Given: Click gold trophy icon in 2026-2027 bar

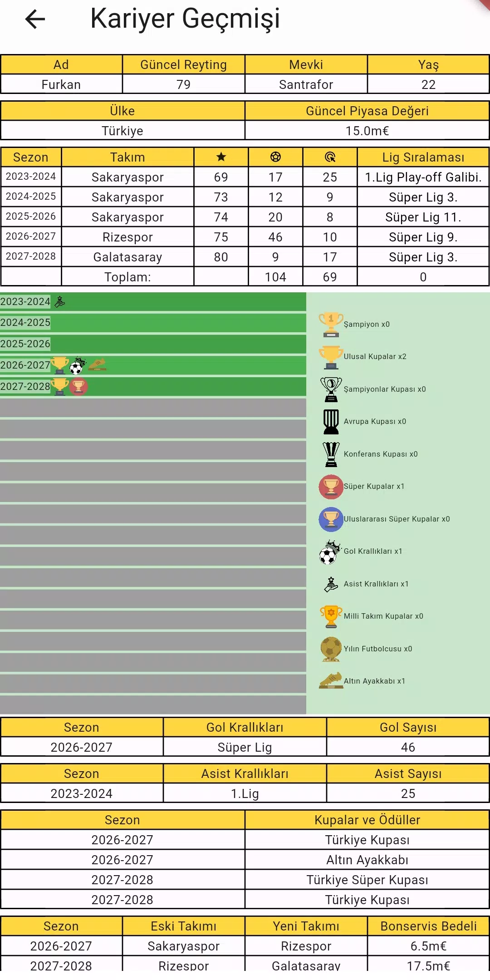Looking at the screenshot, I should [x=59, y=365].
